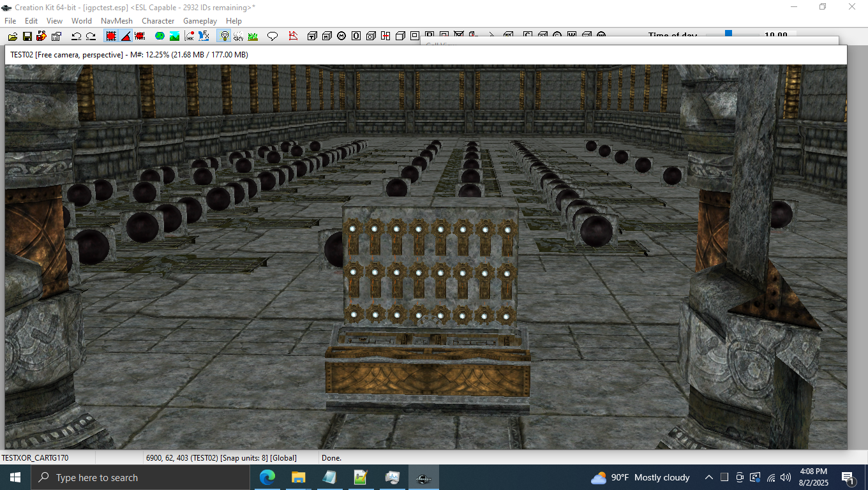
Task: Undo the last action
Action: point(76,36)
